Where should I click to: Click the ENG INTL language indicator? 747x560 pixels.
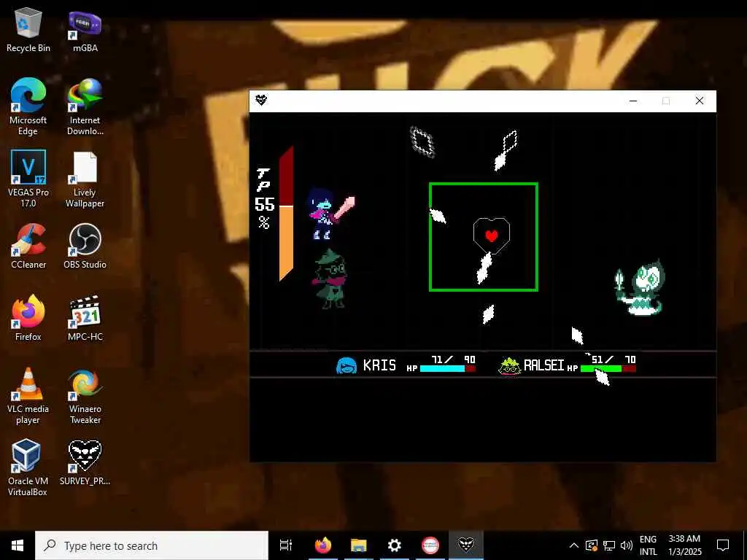point(648,545)
